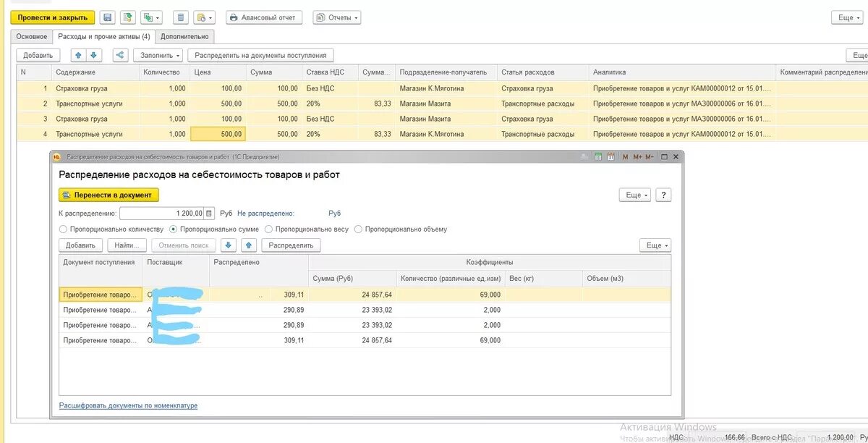Click the M memory button in the dialog title bar
The width and height of the screenshot is (868, 443).
626,157
